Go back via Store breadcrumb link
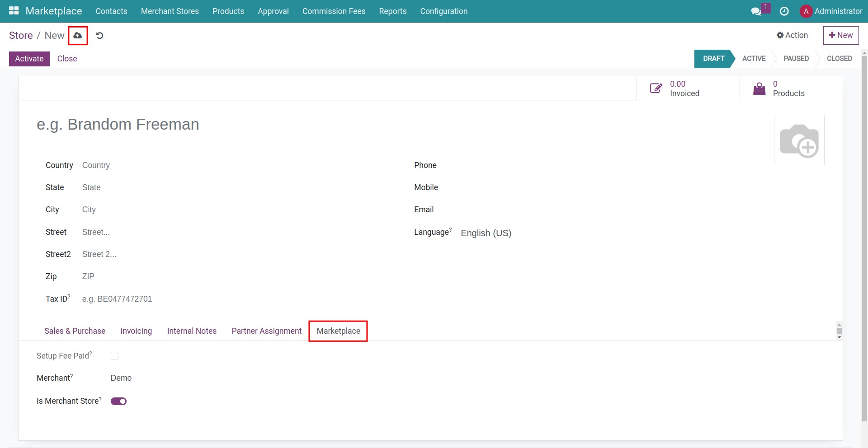The image size is (868, 448). 21,35
